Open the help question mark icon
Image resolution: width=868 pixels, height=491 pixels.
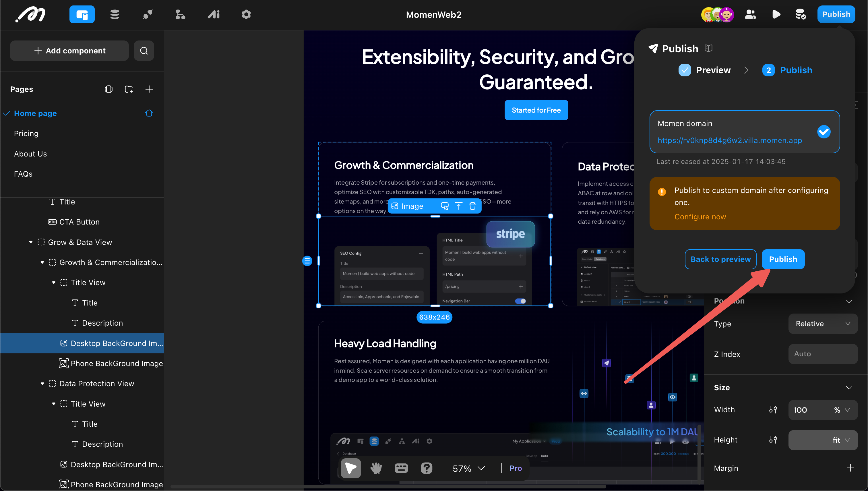(427, 468)
